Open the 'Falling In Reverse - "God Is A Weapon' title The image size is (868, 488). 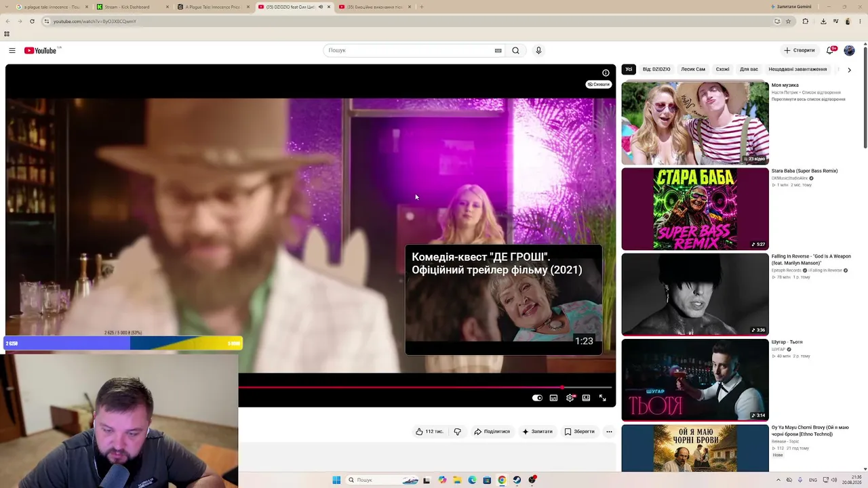pyautogui.click(x=811, y=260)
